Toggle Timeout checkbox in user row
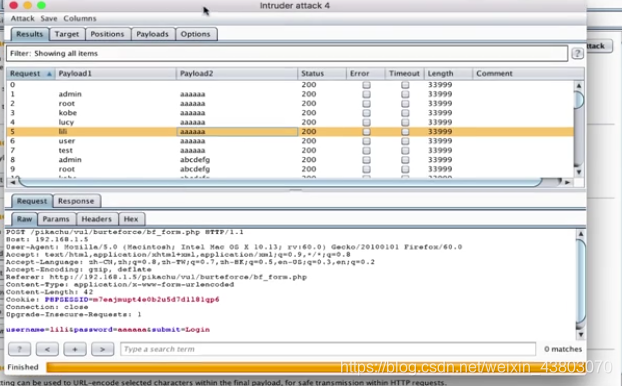Screen dimensions: 622x386 (405, 141)
